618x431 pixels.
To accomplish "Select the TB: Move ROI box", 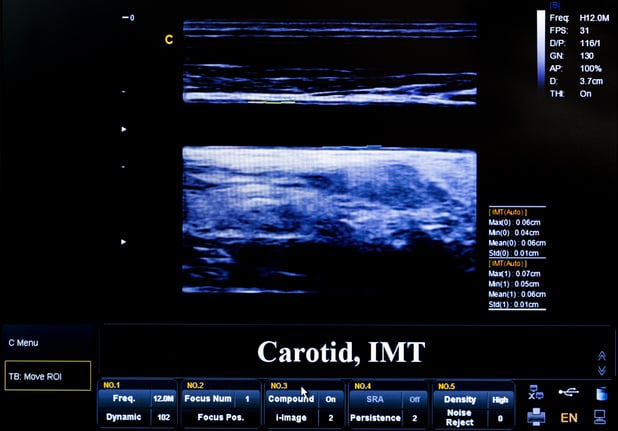I will (48, 376).
